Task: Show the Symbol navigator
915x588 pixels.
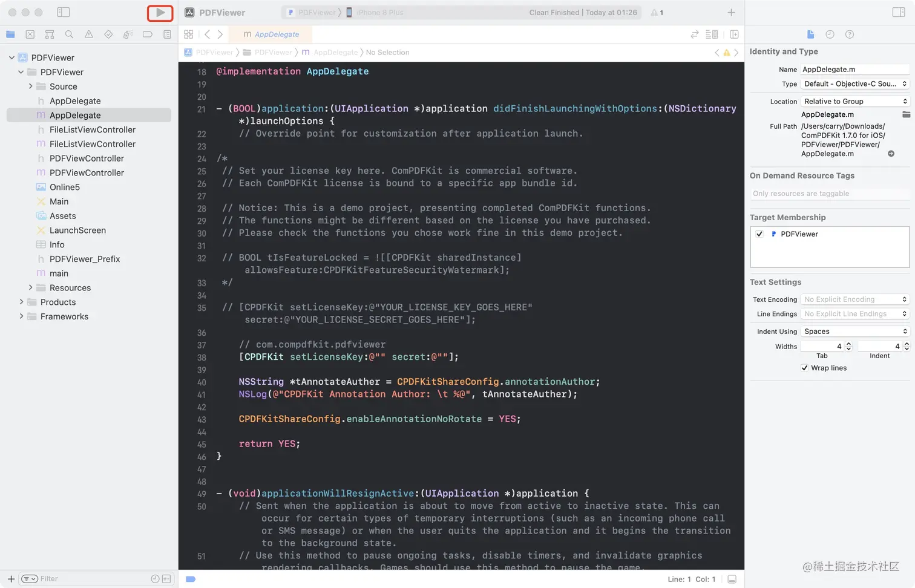Action: tap(50, 34)
